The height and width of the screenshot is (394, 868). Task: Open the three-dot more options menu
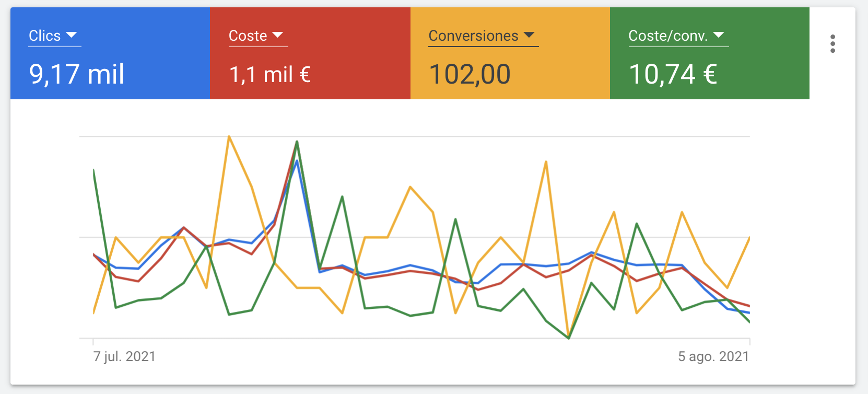(832, 44)
